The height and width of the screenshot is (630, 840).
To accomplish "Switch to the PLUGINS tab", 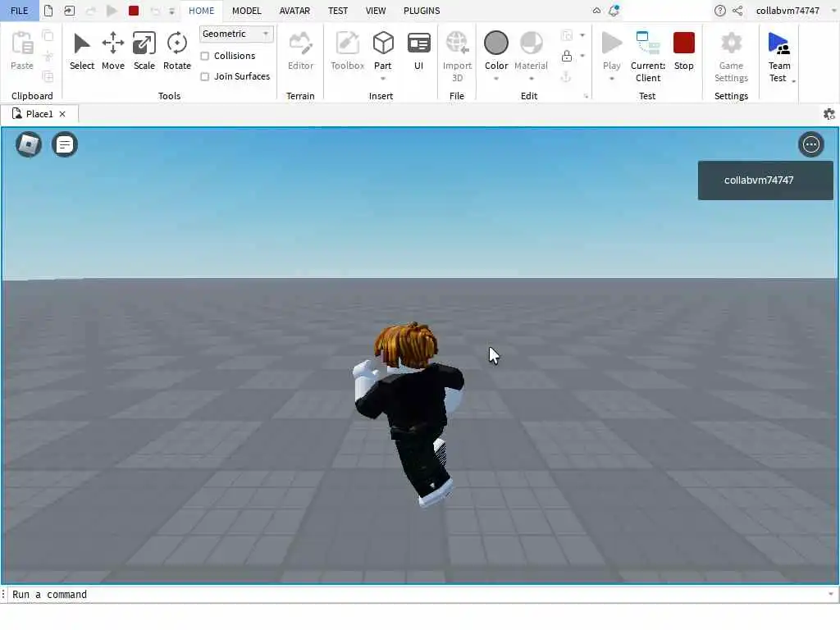I will pos(422,11).
